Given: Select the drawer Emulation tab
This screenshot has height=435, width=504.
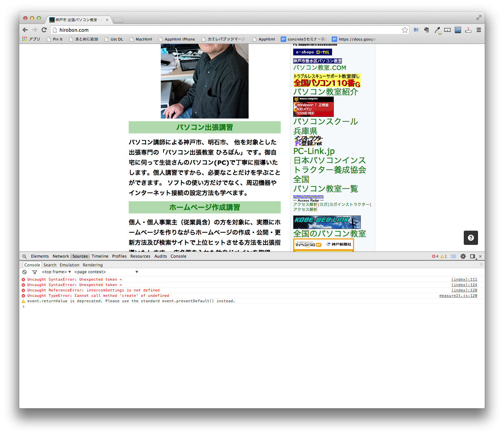Looking at the screenshot, I should pyautogui.click(x=70, y=265).
